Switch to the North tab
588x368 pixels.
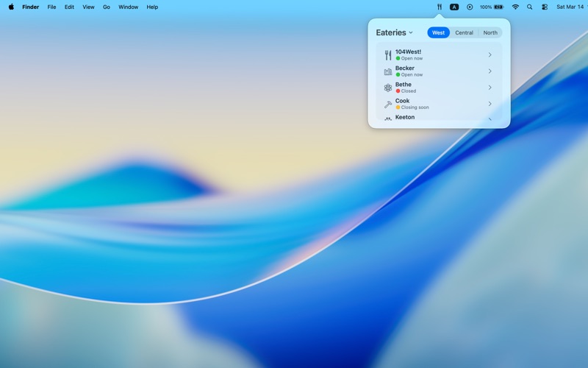coord(490,32)
